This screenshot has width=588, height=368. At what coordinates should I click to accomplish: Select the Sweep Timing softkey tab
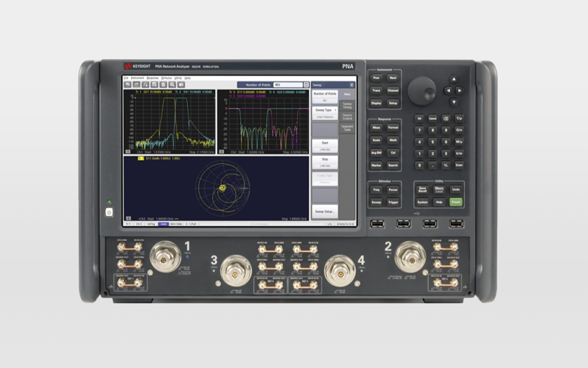coord(347,106)
